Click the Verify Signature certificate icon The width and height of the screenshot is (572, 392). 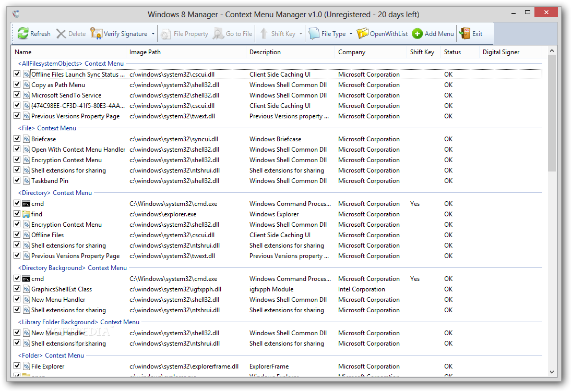[96, 33]
